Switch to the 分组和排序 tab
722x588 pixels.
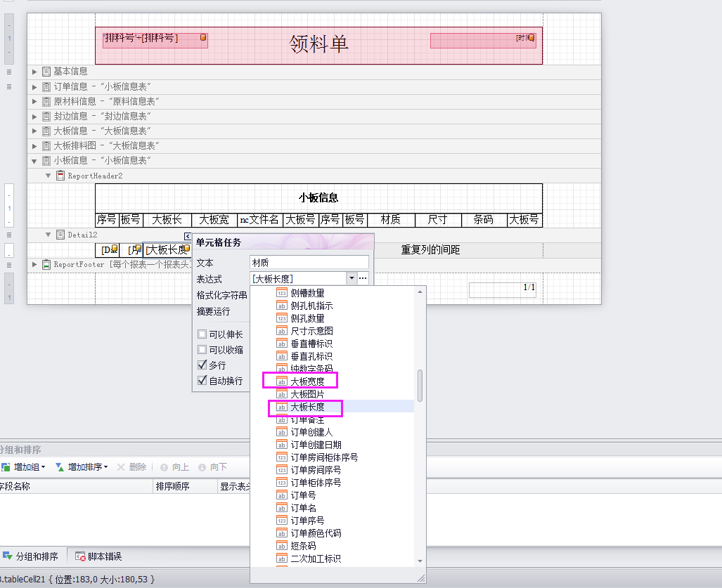click(x=32, y=556)
